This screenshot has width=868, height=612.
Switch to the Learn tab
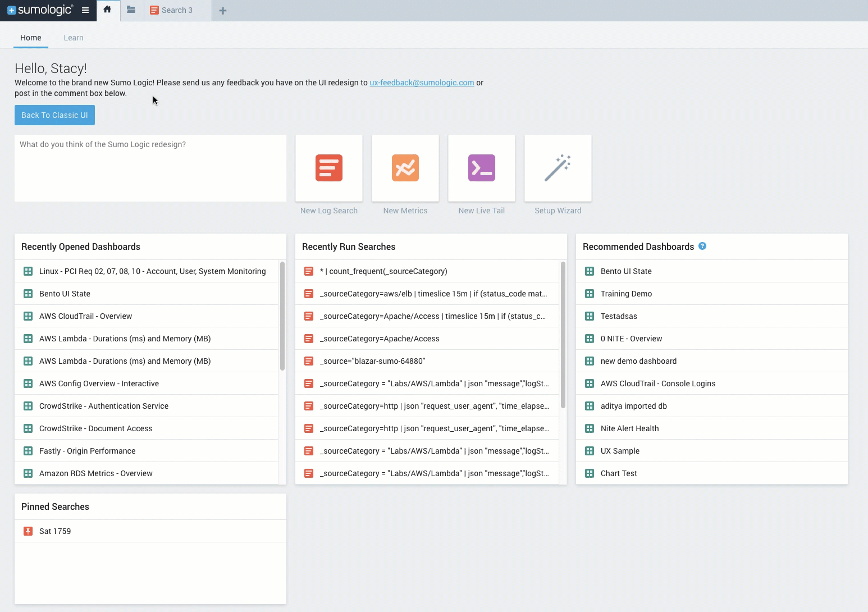[73, 38]
